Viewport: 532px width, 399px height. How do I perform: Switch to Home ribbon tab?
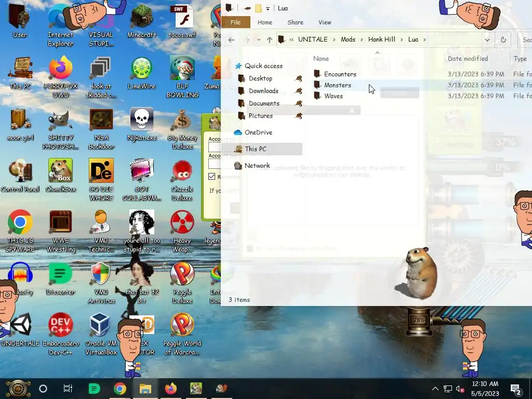pyautogui.click(x=264, y=22)
